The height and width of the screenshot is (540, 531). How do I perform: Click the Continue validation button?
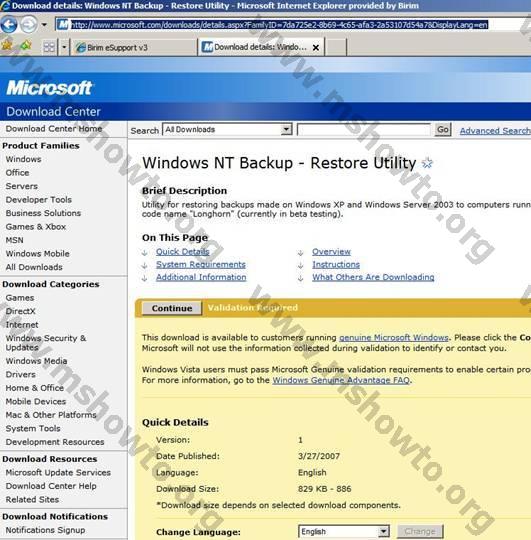point(172,308)
